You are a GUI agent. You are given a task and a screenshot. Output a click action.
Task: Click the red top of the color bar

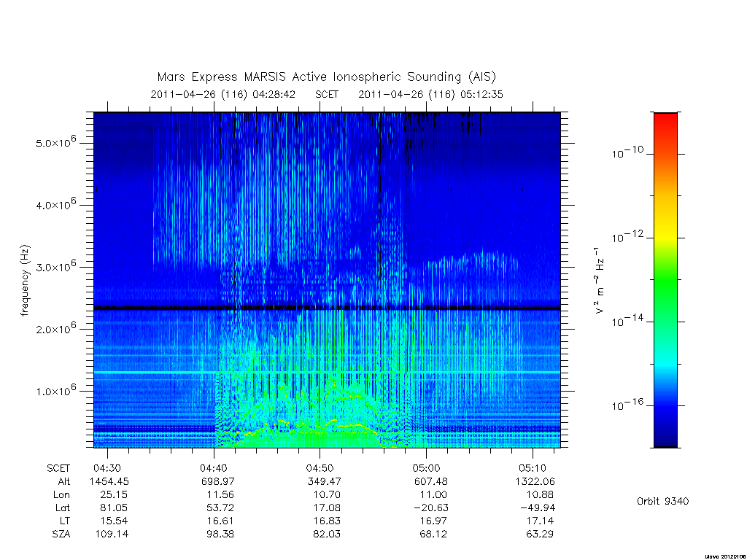[x=665, y=124]
